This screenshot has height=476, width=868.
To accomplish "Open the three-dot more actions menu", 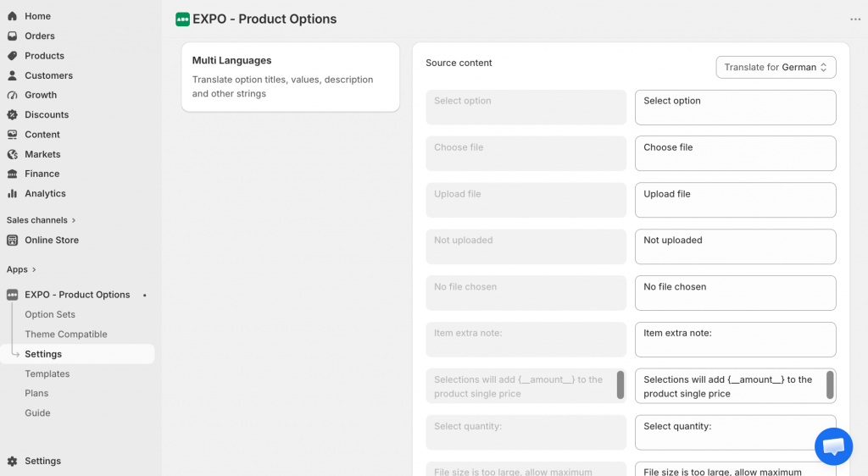I will tap(855, 19).
